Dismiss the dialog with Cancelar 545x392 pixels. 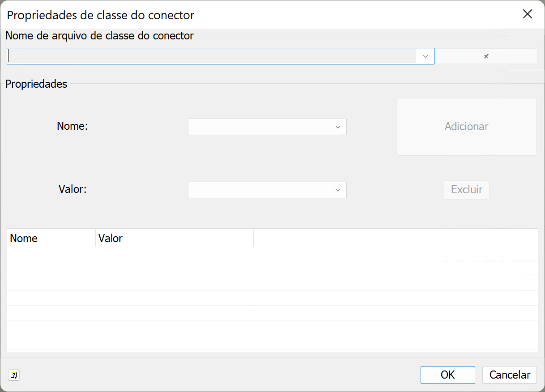point(509,375)
